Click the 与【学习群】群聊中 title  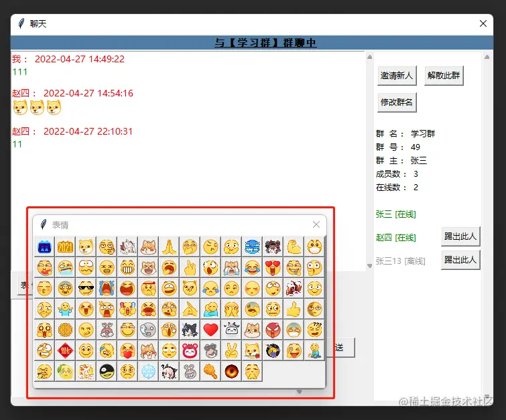[x=265, y=43]
